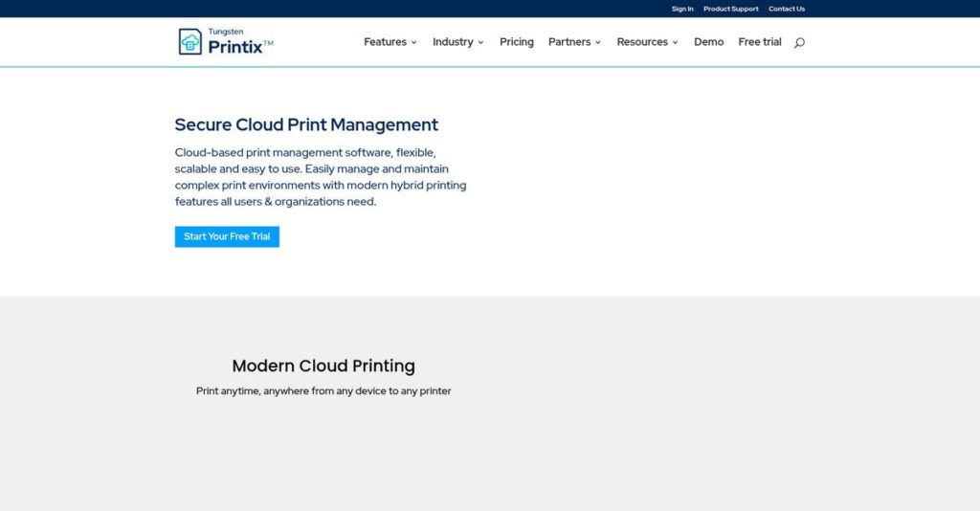Click the chevron next to Resources
This screenshot has width=980, height=511.
tap(675, 42)
